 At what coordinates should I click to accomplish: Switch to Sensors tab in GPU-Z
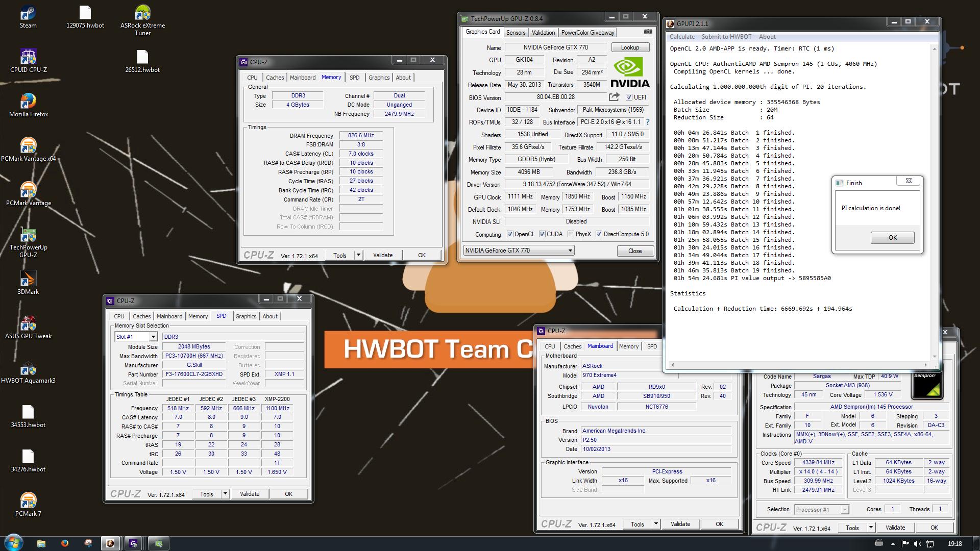click(x=516, y=32)
